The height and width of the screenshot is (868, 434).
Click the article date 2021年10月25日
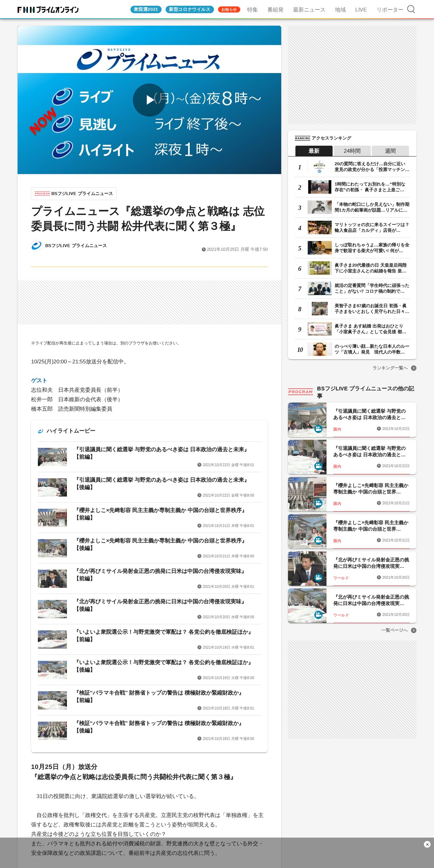pos(235,249)
